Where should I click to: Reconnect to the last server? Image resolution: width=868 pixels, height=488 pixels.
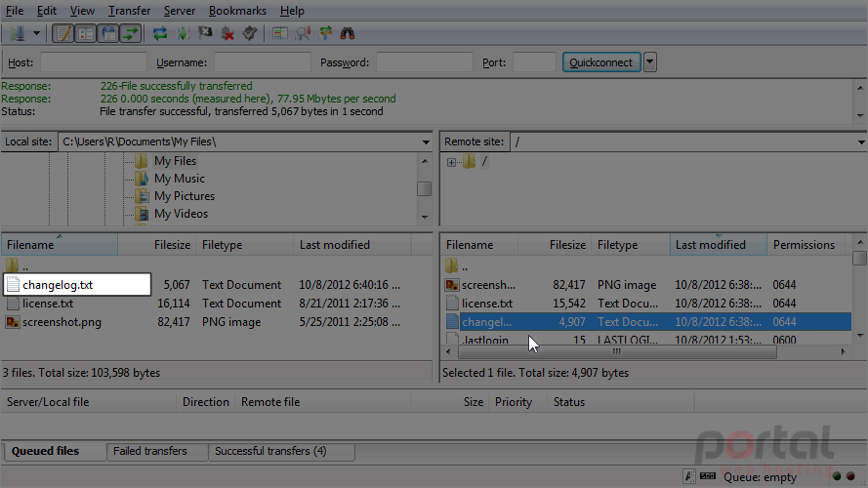[x=250, y=33]
